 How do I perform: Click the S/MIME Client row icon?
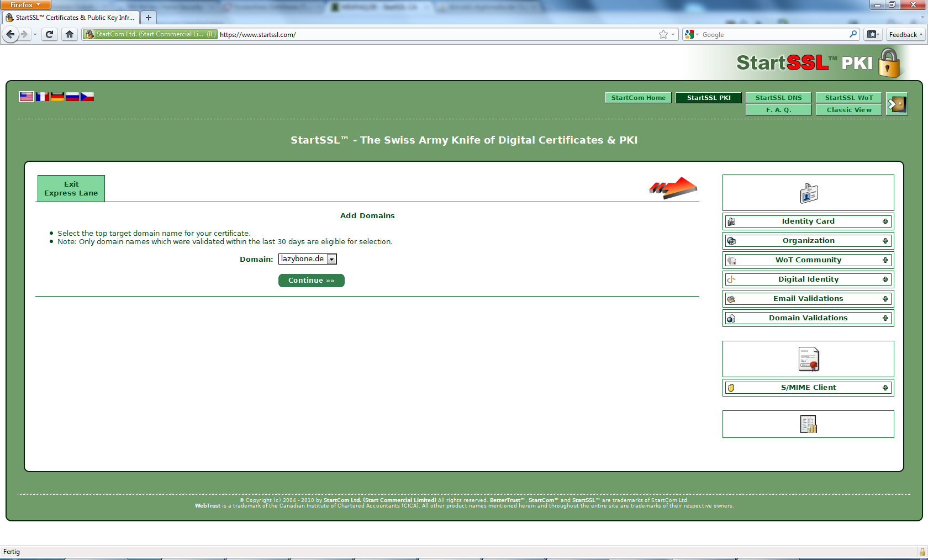point(731,388)
